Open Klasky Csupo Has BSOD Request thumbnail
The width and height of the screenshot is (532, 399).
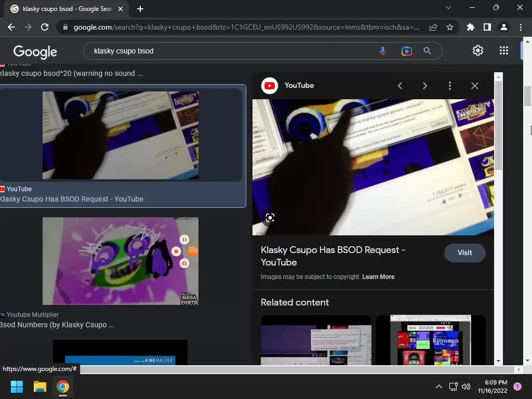pyautogui.click(x=121, y=136)
